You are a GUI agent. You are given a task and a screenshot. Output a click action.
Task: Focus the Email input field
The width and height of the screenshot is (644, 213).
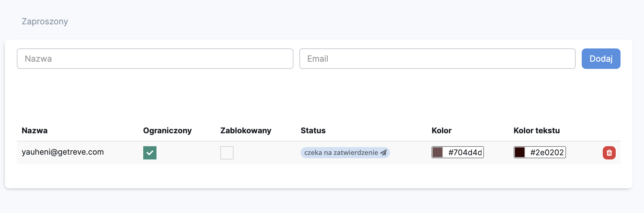coord(437,59)
